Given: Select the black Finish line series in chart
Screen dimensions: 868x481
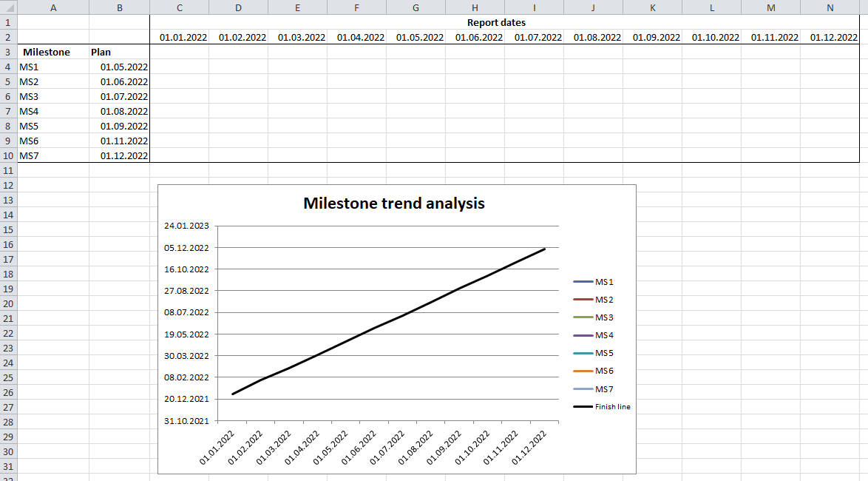Looking at the screenshot, I should pos(392,322).
